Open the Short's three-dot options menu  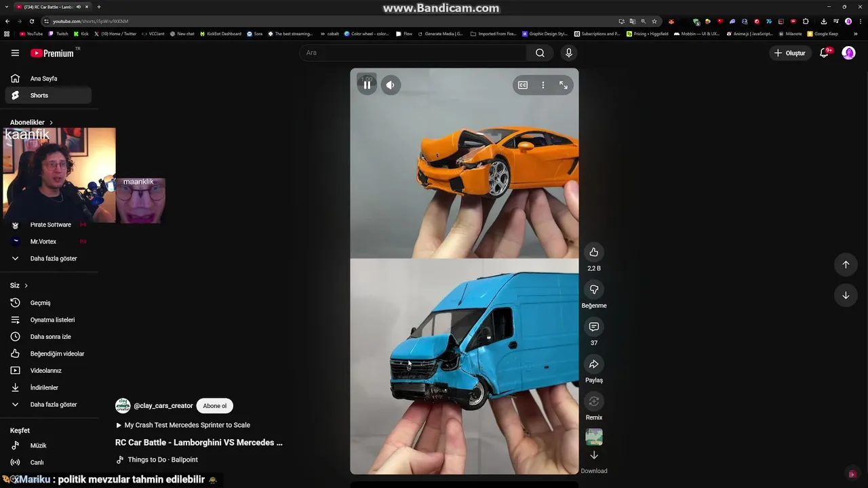tap(543, 85)
